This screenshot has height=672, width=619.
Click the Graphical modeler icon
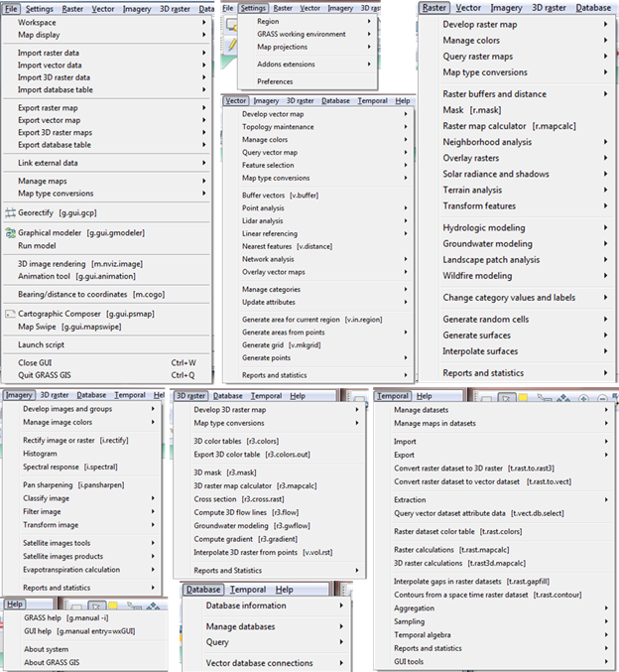tap(9, 232)
